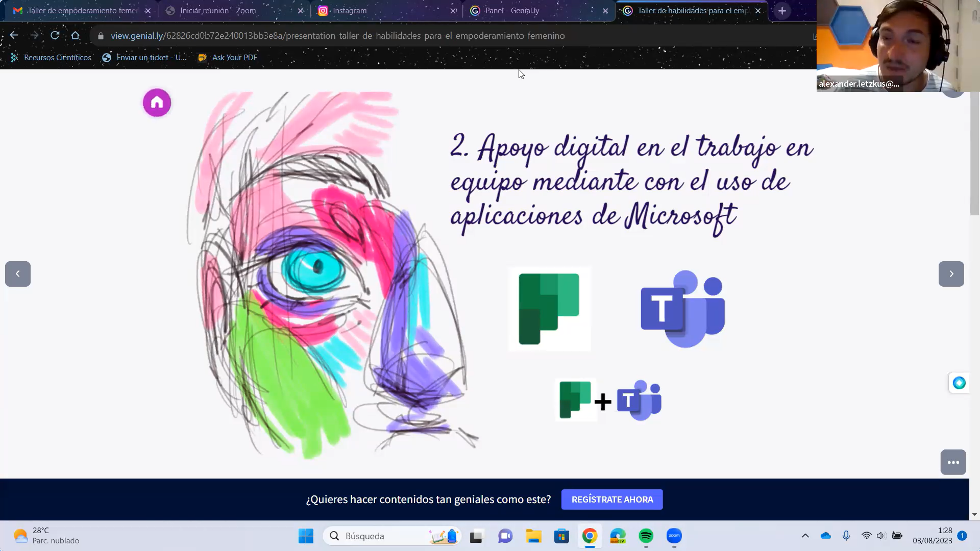The width and height of the screenshot is (980, 551).
Task: Open Zoom app in taskbar
Action: tap(674, 536)
